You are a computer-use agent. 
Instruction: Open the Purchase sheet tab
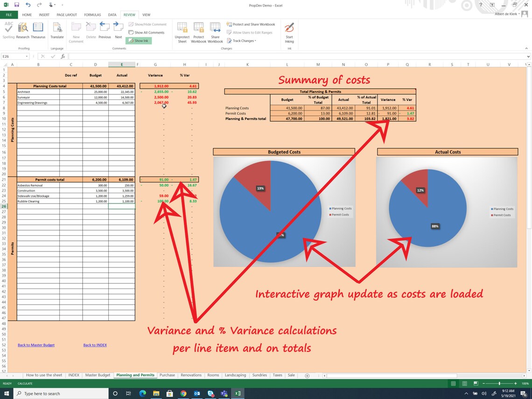pyautogui.click(x=167, y=375)
